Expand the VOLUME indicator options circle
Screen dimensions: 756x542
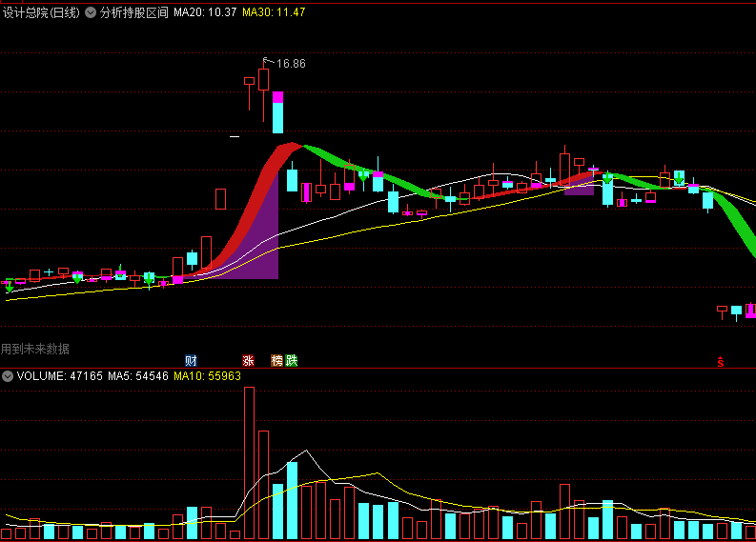pyautogui.click(x=8, y=376)
